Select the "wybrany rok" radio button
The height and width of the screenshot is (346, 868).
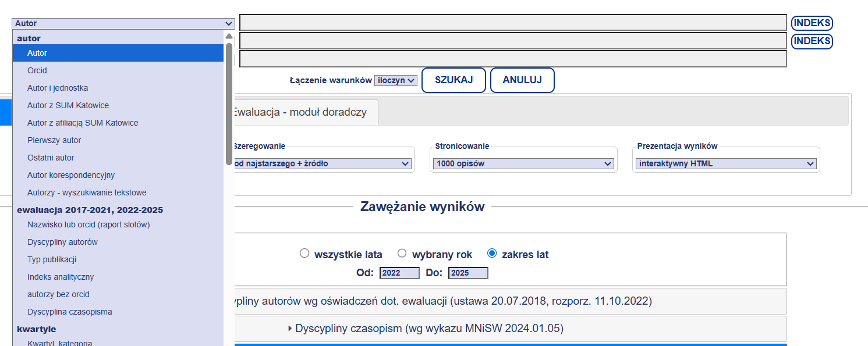point(402,253)
